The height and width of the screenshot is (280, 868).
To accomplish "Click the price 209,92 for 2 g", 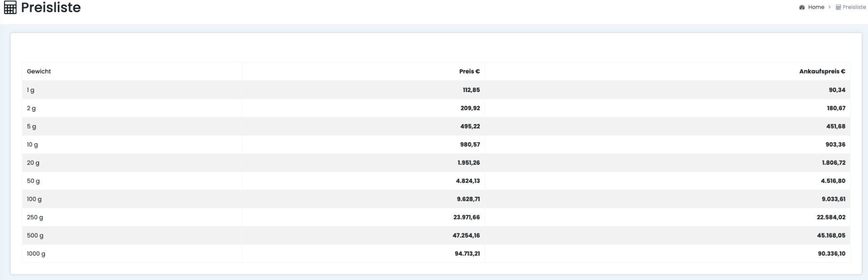I will (470, 108).
